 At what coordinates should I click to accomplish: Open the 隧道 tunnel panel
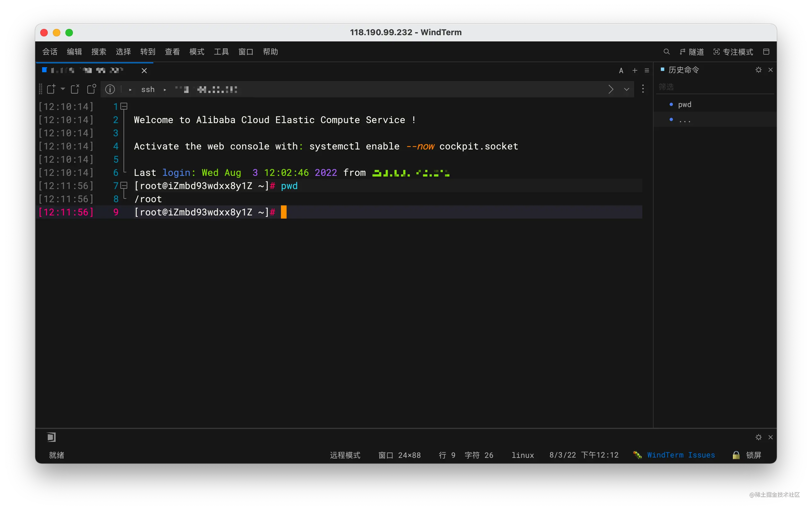[x=692, y=52]
